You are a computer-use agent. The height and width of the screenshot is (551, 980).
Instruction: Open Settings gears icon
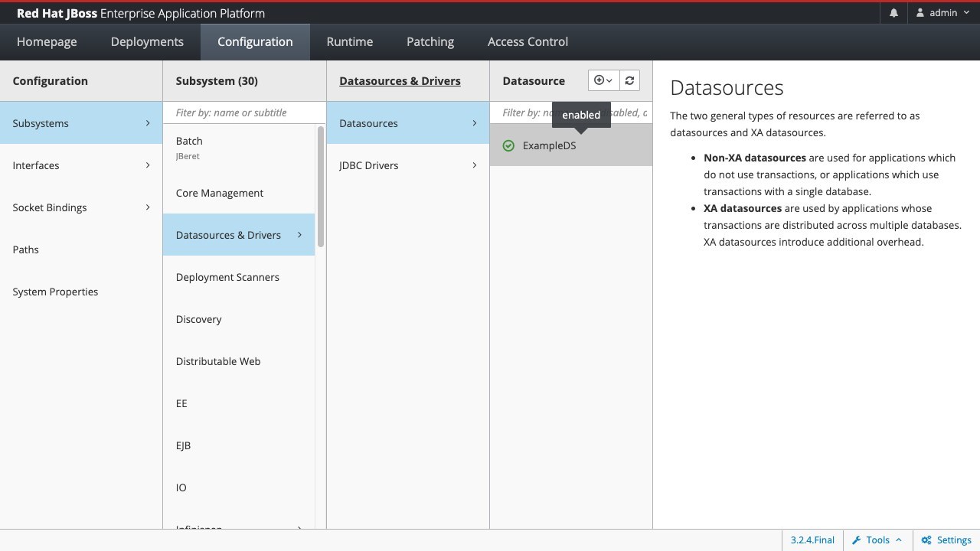[926, 540]
